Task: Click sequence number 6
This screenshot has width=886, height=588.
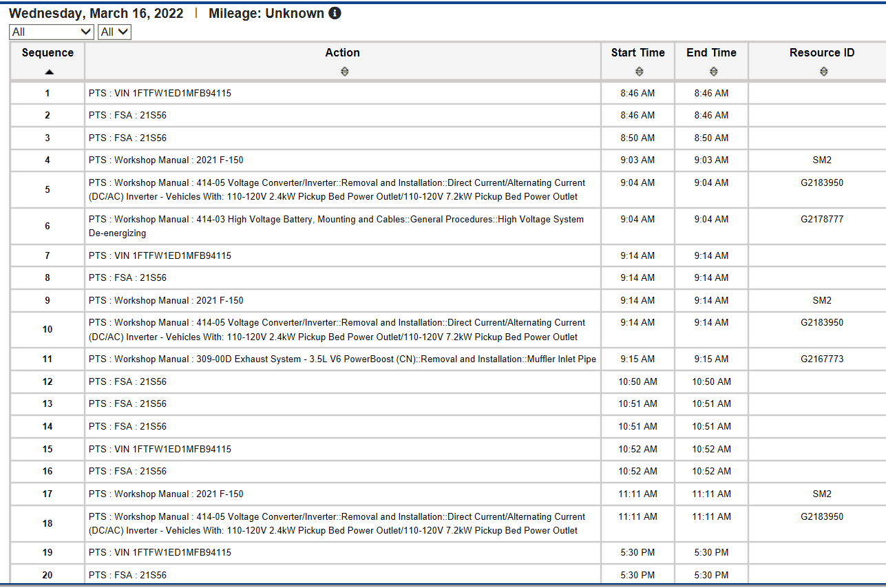Action: point(48,226)
